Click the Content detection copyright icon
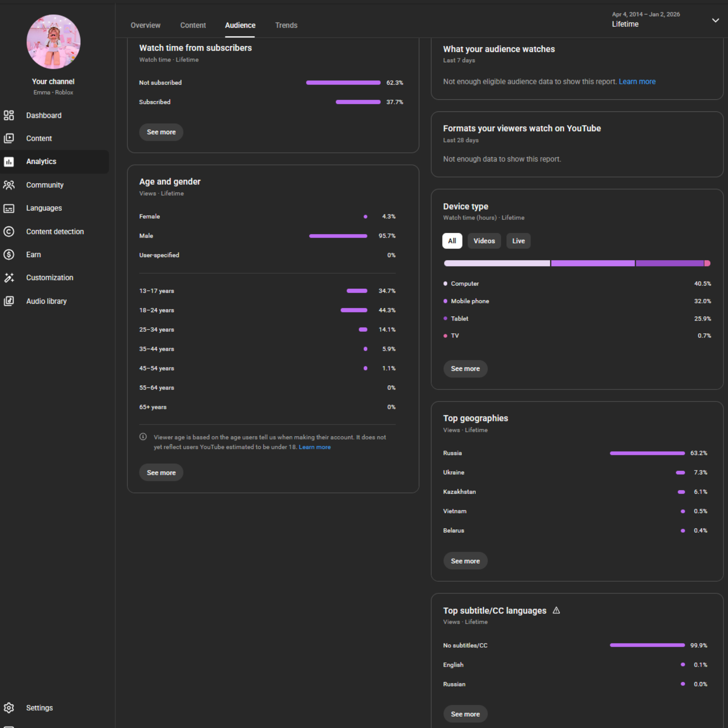The image size is (728, 728). click(9, 232)
